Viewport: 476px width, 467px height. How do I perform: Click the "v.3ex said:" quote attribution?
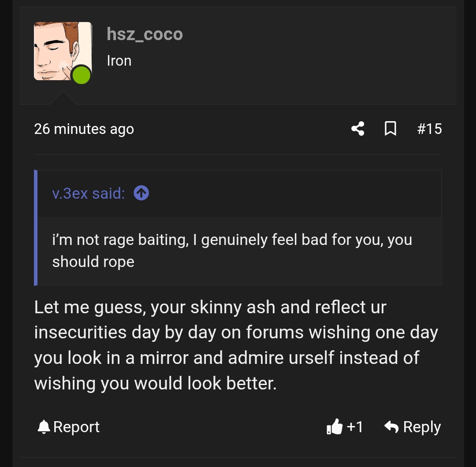click(88, 193)
